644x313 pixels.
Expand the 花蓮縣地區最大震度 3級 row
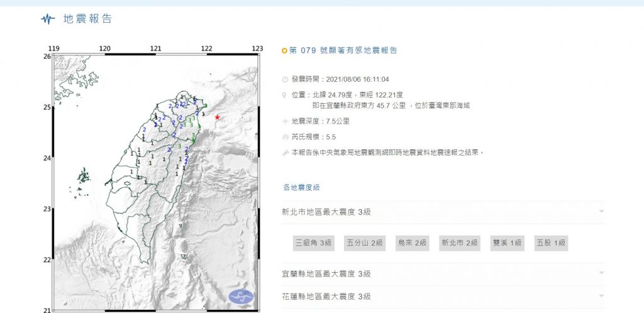(x=443, y=297)
